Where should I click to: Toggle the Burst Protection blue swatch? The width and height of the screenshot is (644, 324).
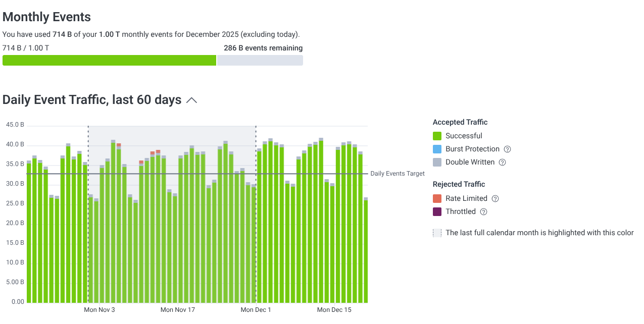pyautogui.click(x=437, y=149)
